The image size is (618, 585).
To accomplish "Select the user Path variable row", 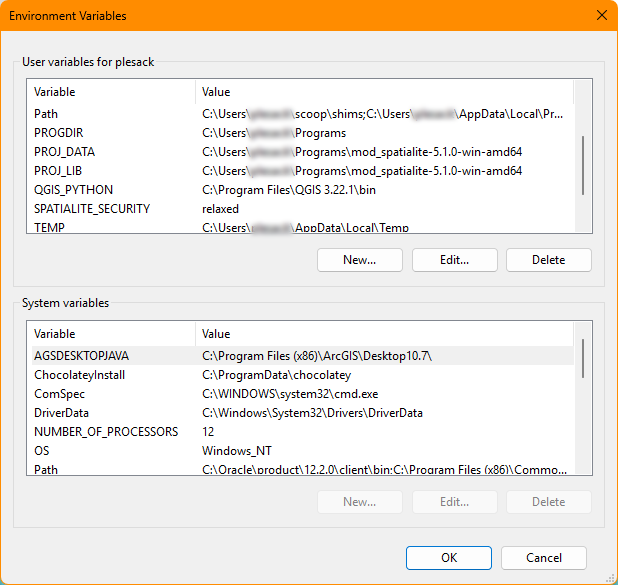I will click(46, 114).
